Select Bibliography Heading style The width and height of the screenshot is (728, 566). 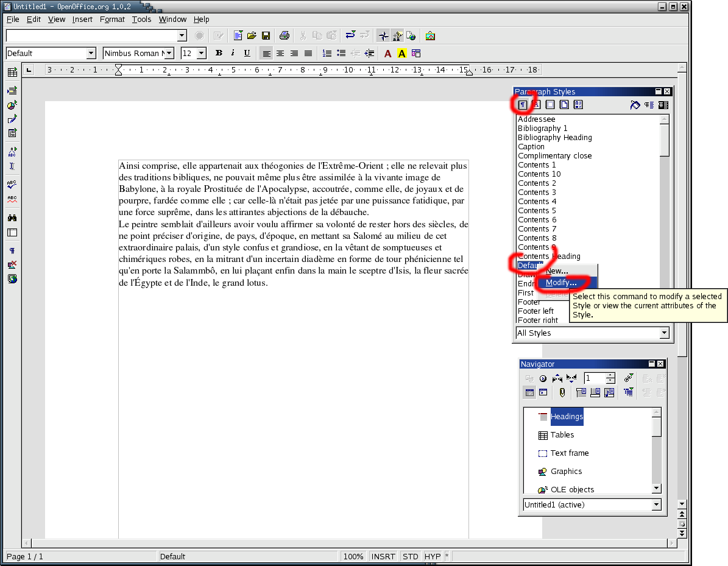[555, 138]
